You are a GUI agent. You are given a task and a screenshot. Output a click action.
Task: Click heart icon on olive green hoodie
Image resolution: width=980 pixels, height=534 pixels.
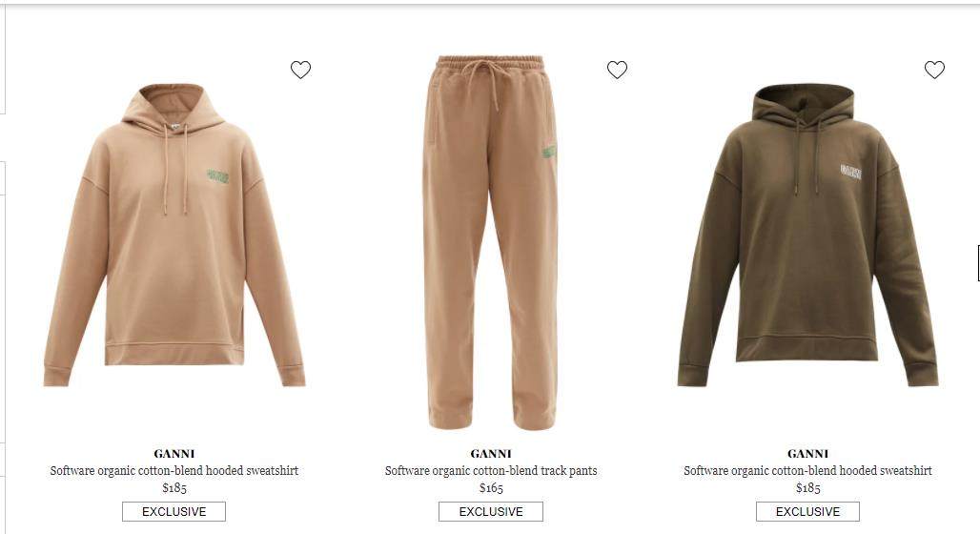pos(934,70)
